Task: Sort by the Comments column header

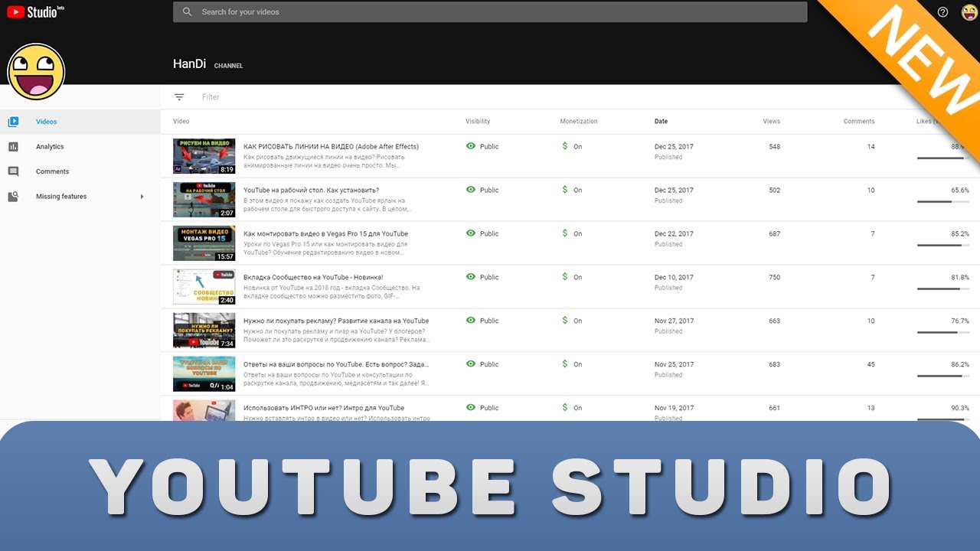Action: tap(859, 122)
